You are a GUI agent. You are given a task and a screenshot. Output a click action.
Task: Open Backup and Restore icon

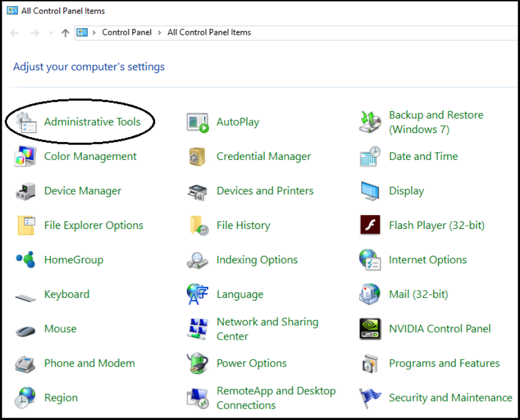tap(370, 122)
